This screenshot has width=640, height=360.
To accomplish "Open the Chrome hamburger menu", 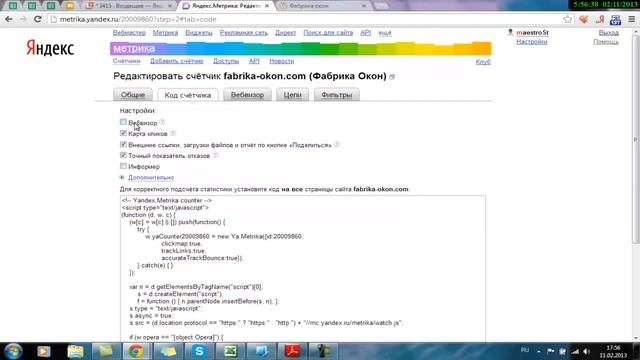I will tap(631, 19).
